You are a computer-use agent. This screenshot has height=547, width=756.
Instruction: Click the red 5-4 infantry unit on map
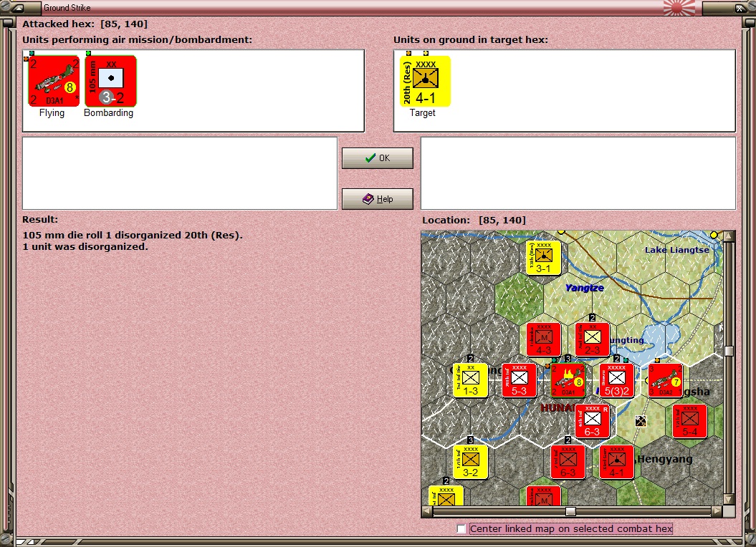coord(689,421)
